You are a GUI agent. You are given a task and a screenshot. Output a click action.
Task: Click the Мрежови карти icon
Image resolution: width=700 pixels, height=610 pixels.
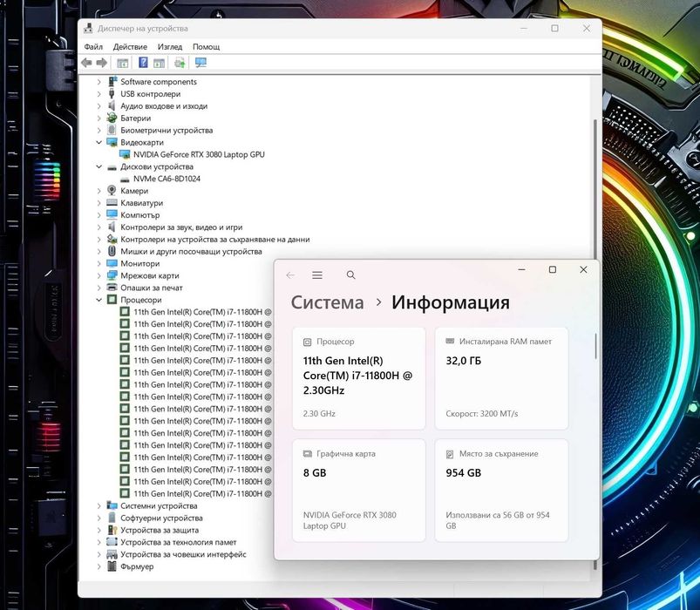pos(112,275)
